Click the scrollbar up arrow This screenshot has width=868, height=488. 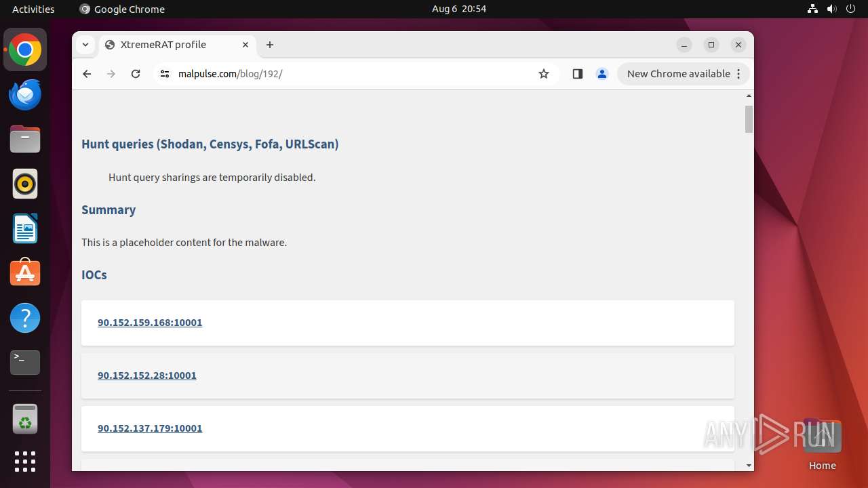(x=749, y=96)
